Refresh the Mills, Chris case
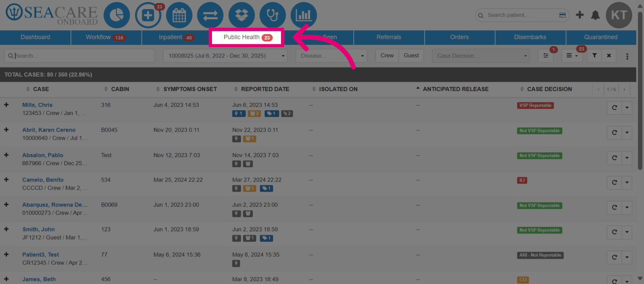This screenshot has width=644, height=284. 614,108
